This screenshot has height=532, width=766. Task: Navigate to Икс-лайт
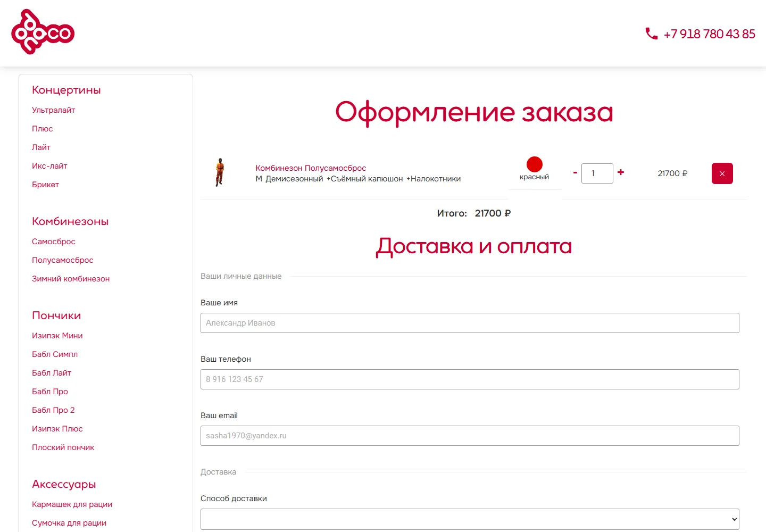coord(49,166)
